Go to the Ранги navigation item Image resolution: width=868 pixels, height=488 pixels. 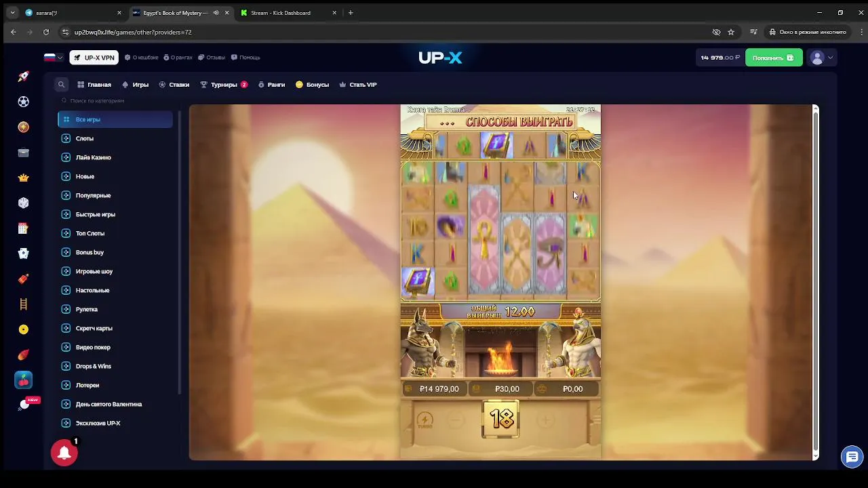point(271,85)
